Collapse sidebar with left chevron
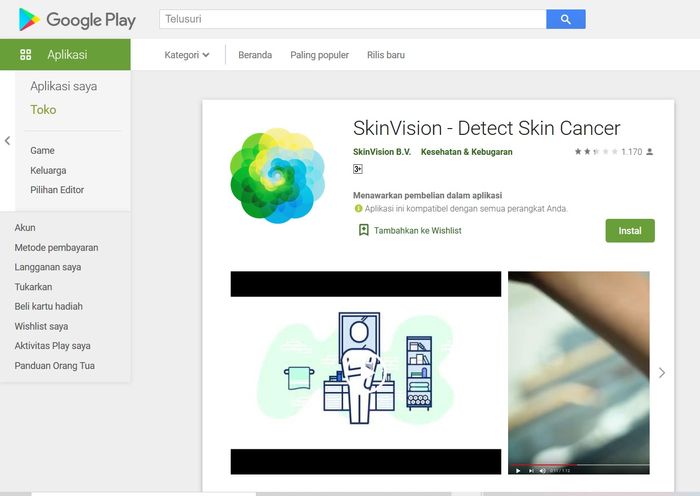The width and height of the screenshot is (700, 496). [x=7, y=141]
